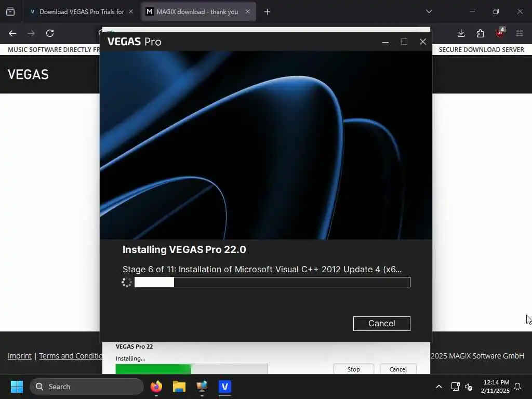Screen dimensions: 532x399
Task: Minimize the Firefox browser window
Action: coord(472,11)
